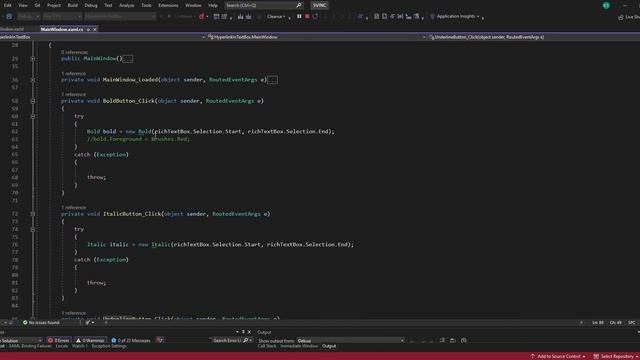
Task: Open the Extensions menu
Action: pyautogui.click(x=168, y=5)
